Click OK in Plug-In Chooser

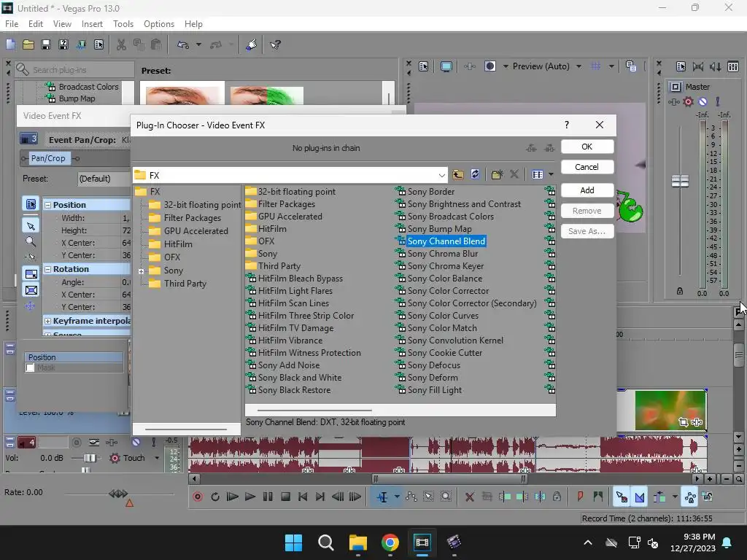tap(587, 147)
